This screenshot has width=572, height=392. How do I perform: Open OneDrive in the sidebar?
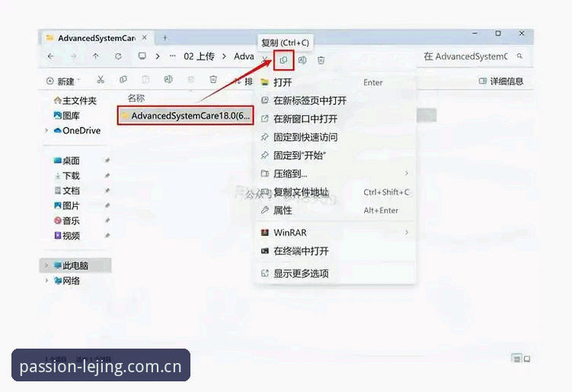tap(77, 130)
